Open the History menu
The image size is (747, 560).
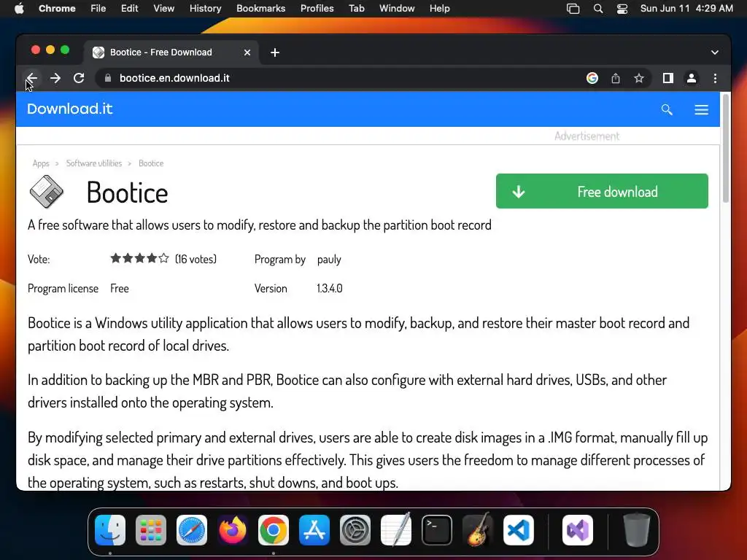click(x=205, y=9)
